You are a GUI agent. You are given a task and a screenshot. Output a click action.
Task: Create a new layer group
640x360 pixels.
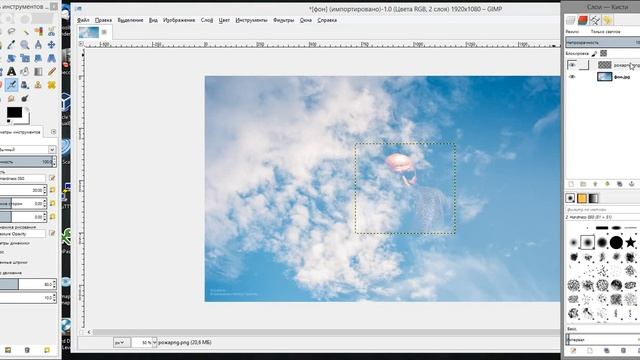click(583, 184)
